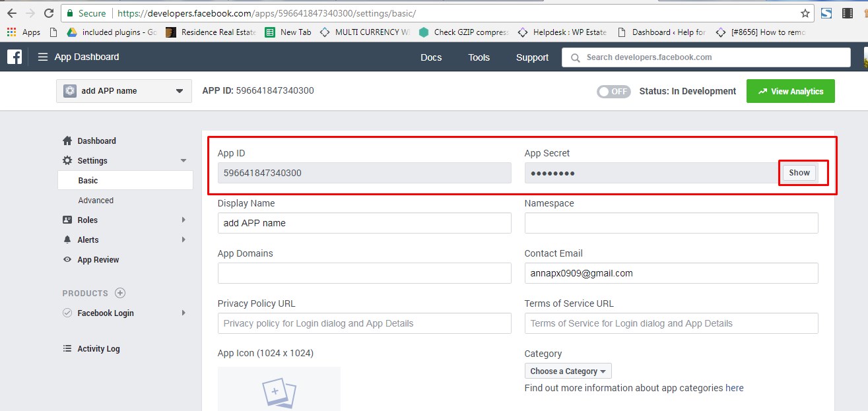Open the 'add APP name' app selector dropdown
The width and height of the screenshot is (868, 411).
(x=123, y=91)
